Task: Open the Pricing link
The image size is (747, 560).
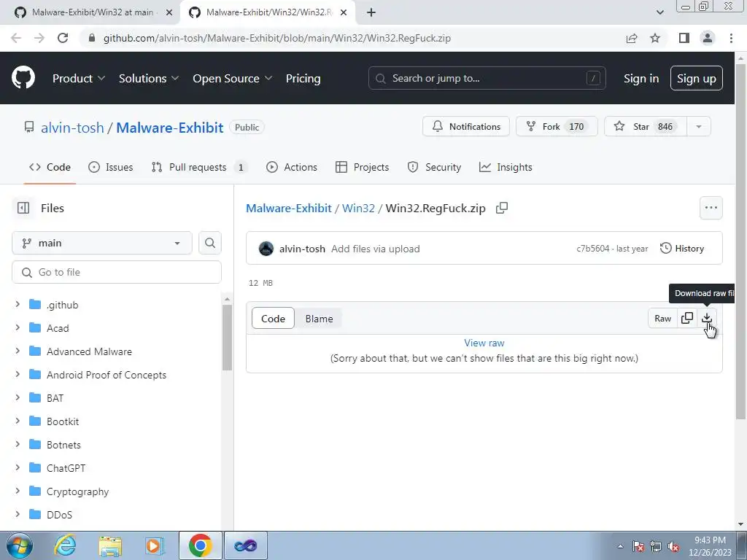Action: coord(303,79)
